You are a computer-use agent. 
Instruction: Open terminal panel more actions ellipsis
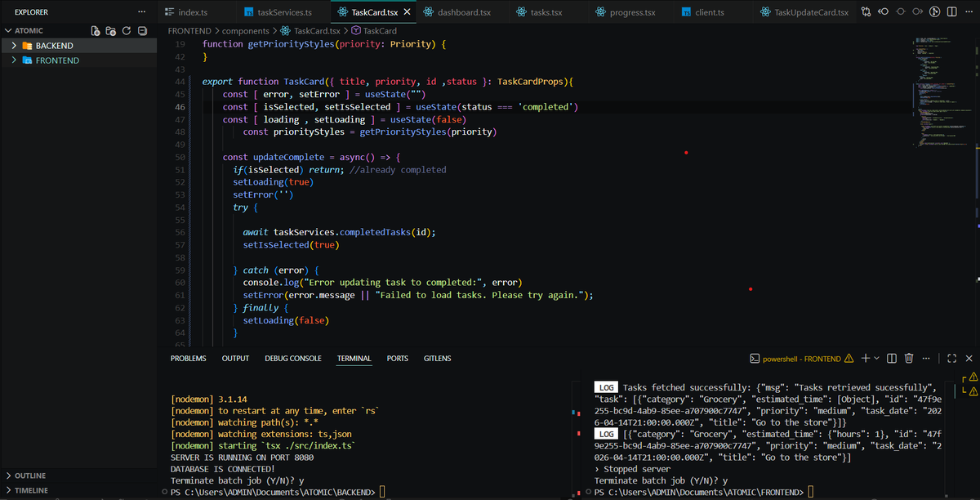(x=926, y=358)
